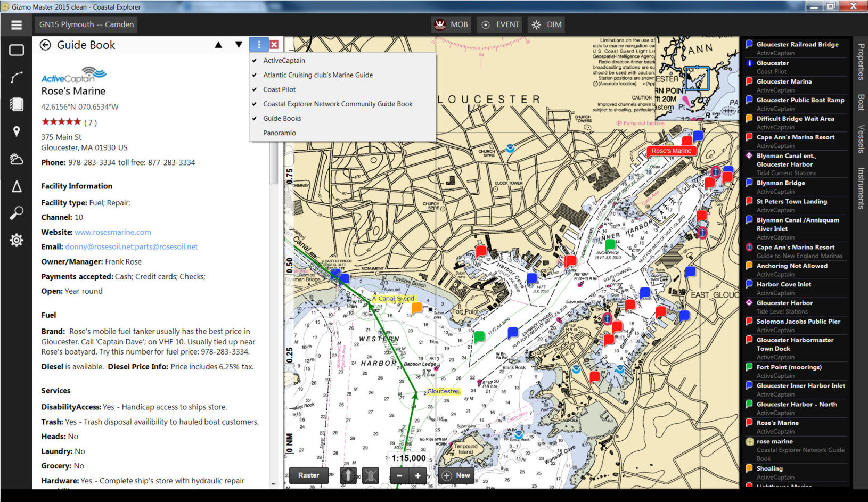Click the orange marker near Canal S end
868x502 pixels.
click(x=417, y=307)
